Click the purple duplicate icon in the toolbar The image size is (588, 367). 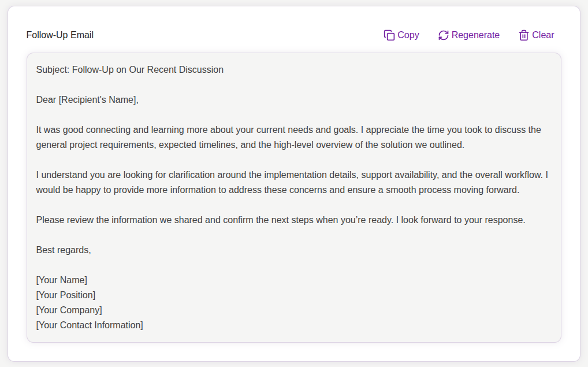[x=389, y=35]
